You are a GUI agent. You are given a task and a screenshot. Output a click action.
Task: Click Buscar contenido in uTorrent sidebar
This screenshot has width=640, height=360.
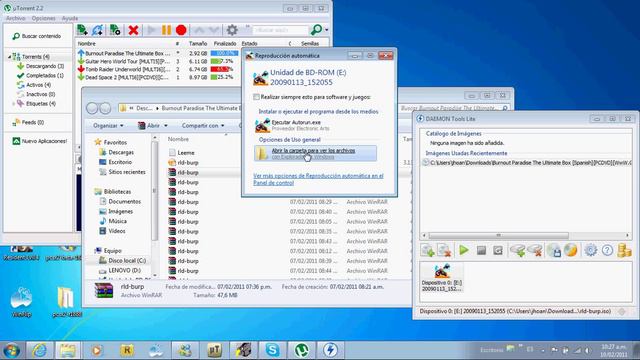coord(37,36)
